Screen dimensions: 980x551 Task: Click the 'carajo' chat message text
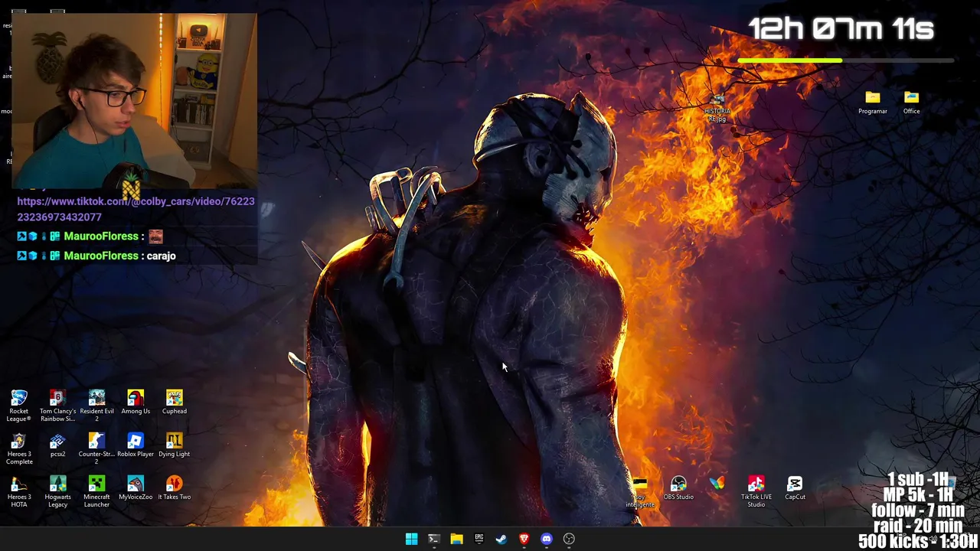tap(161, 256)
